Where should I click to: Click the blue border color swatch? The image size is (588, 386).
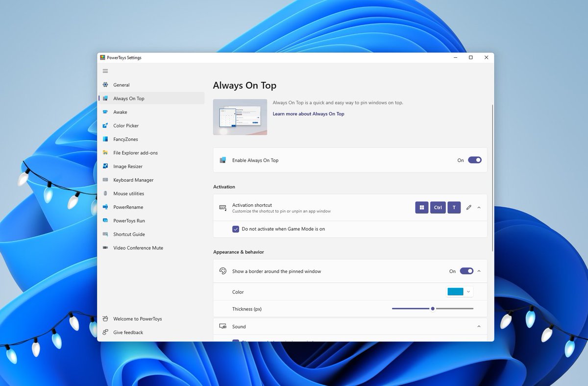pyautogui.click(x=455, y=292)
